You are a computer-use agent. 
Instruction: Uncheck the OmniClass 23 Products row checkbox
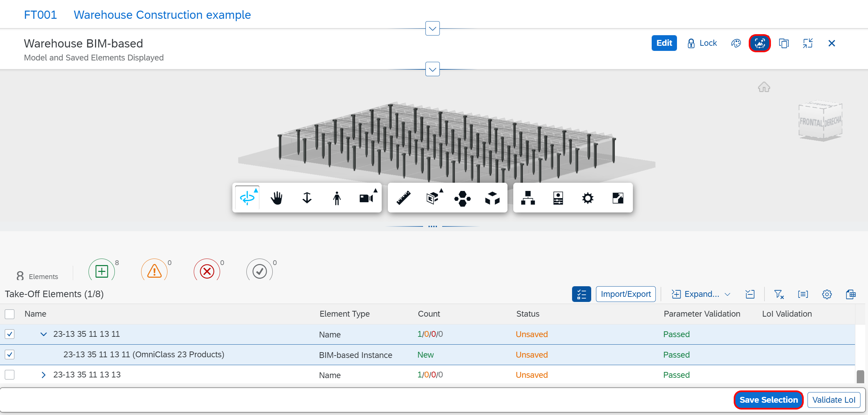point(10,355)
